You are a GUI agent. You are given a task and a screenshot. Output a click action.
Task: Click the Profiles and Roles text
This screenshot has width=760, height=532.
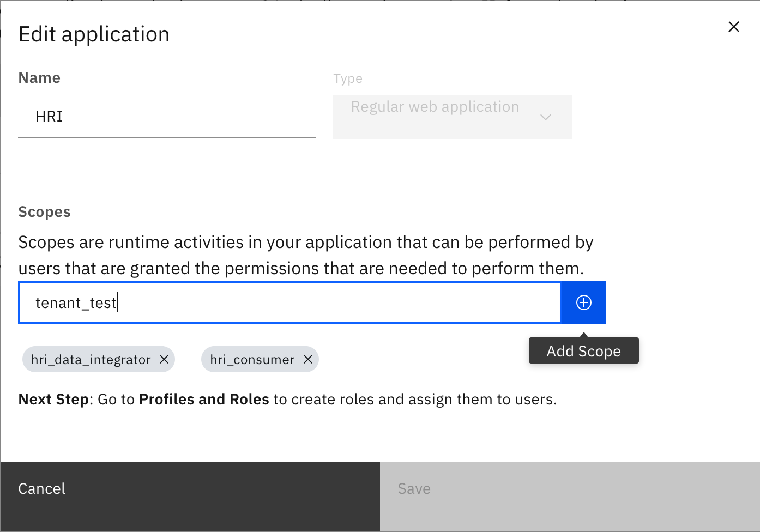(x=204, y=400)
